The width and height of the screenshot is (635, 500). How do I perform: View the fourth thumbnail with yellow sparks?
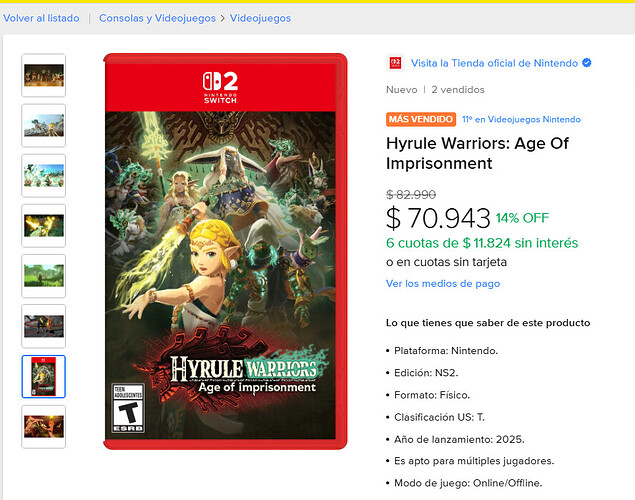coord(44,226)
